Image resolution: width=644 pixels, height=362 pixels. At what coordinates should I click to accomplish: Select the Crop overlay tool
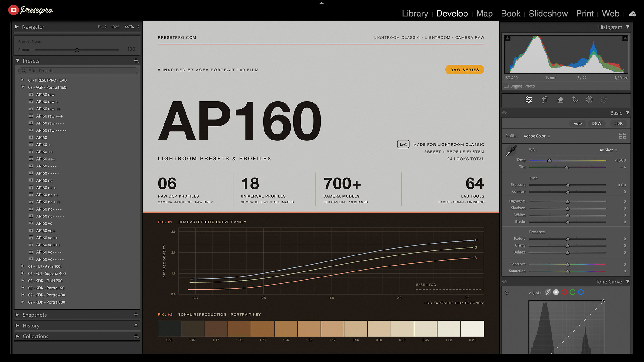[545, 100]
